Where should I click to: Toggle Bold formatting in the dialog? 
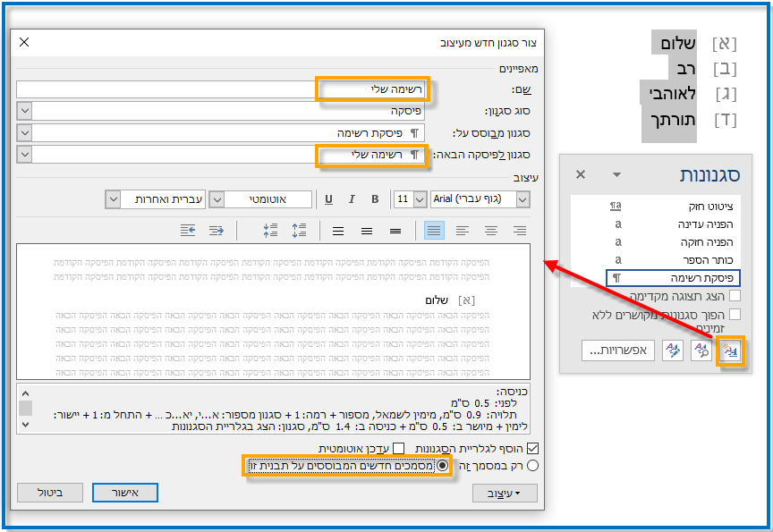(x=375, y=199)
